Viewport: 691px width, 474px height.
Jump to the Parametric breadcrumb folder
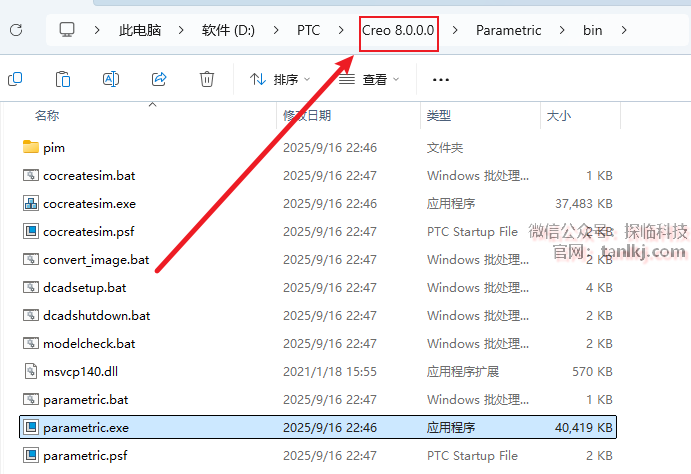click(508, 30)
